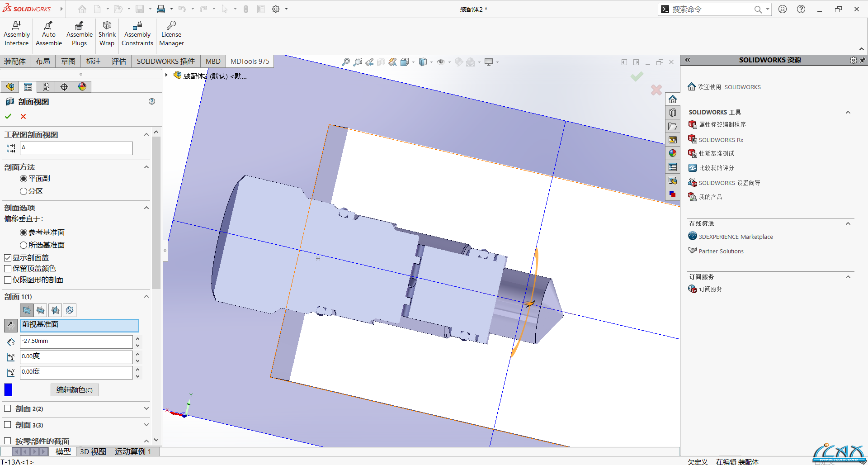Click the help icon in section view panel

point(152,101)
